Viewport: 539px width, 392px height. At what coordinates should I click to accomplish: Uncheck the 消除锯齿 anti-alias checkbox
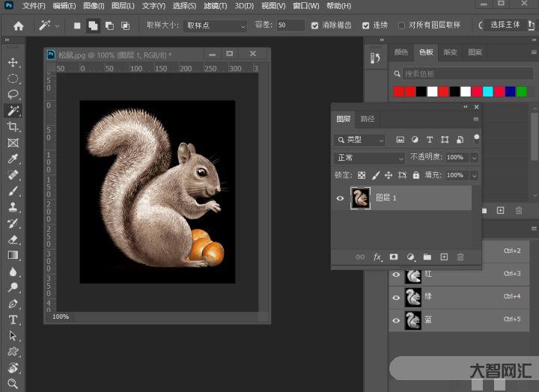(315, 25)
